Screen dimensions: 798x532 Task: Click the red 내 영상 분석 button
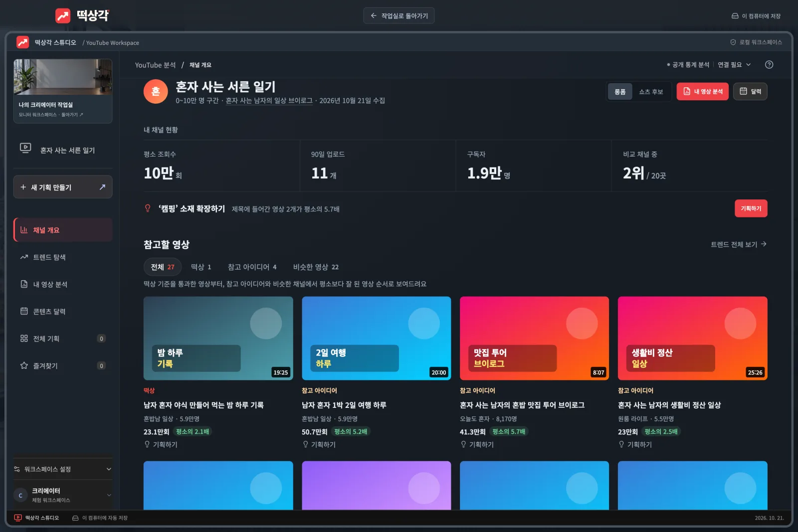[x=703, y=92]
